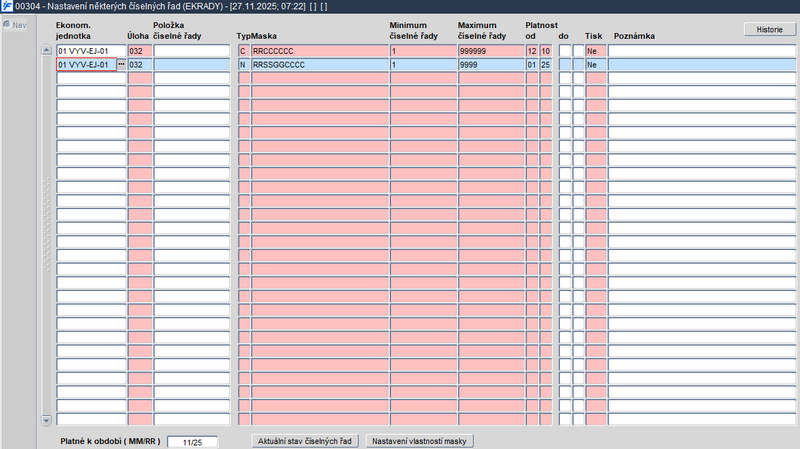This screenshot has width=800, height=449.
Task: Select the Platné k období field 11/25
Action: coord(192,442)
